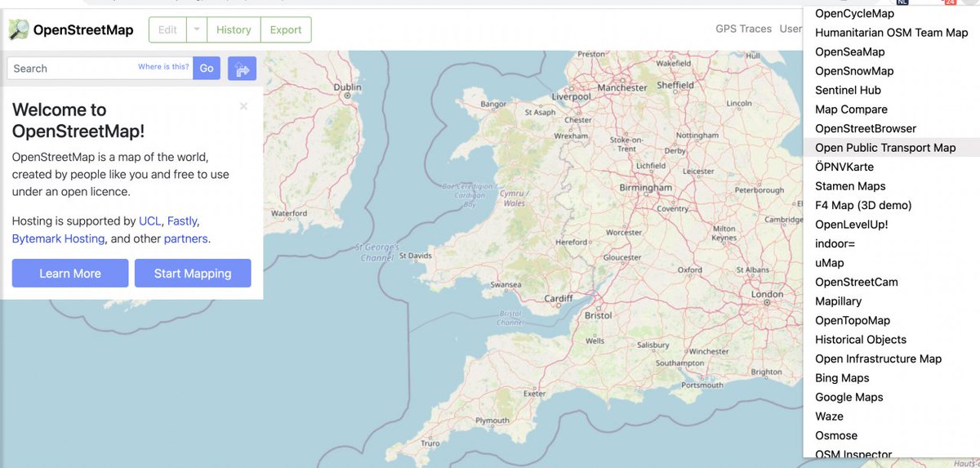The image size is (980, 468).
Task: Click Birmingham label on the map
Action: 646,187
